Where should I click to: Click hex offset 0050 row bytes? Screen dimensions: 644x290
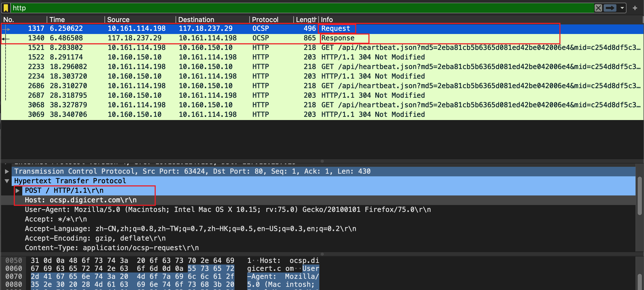point(132,261)
